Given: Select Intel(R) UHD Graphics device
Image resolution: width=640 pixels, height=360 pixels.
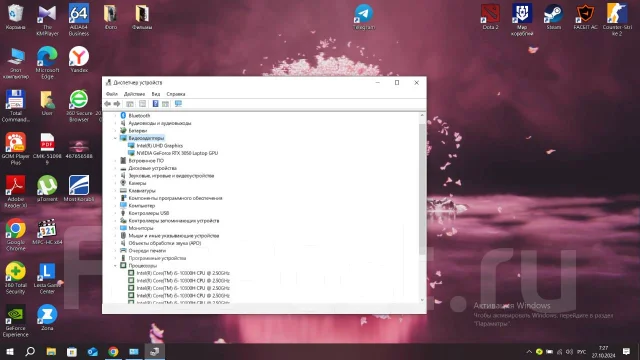Looking at the screenshot, I should 160,146.
